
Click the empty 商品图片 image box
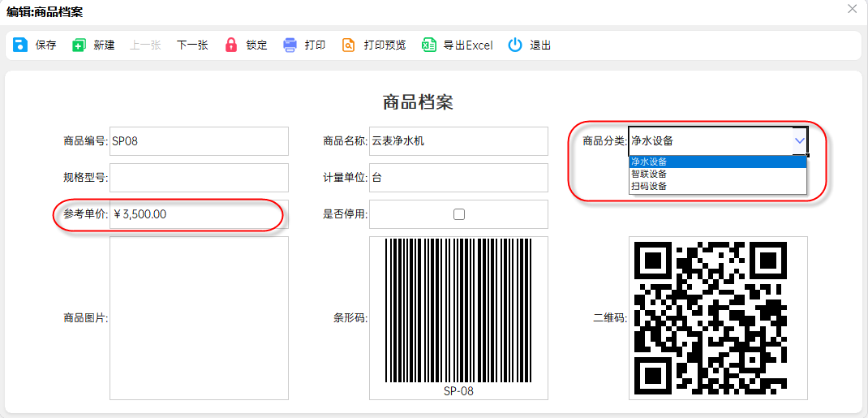pyautogui.click(x=200, y=318)
